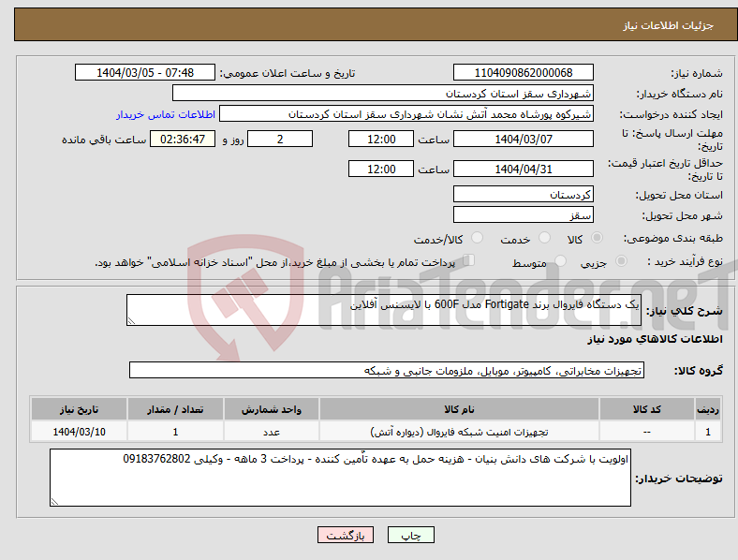The width and height of the screenshot is (738, 560).
Task: Click the delivery city field سقز
Action: pyautogui.click(x=524, y=214)
